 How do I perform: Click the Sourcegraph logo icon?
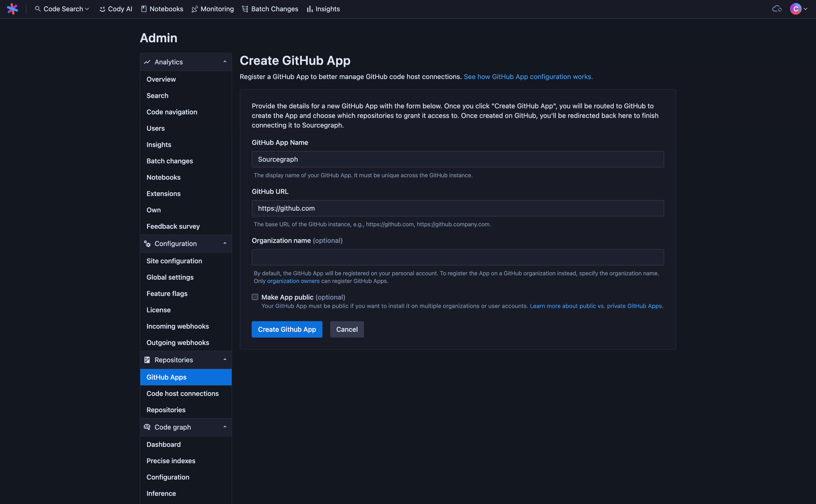point(12,9)
